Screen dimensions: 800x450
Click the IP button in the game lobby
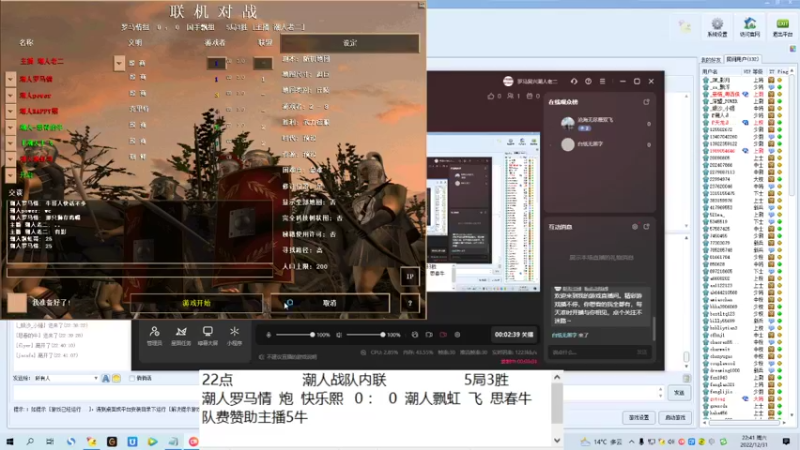(x=410, y=277)
